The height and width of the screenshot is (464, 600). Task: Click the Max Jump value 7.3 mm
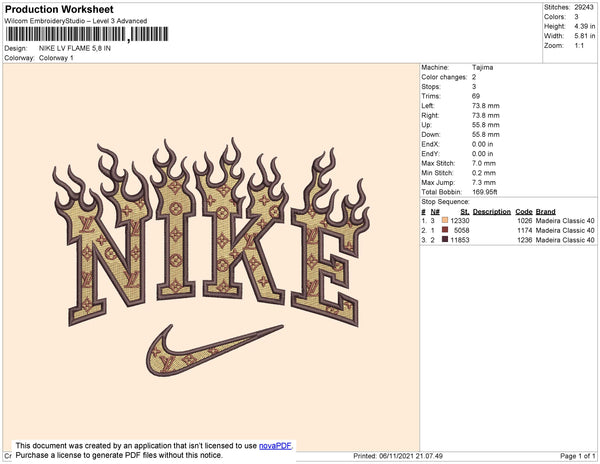484,182
